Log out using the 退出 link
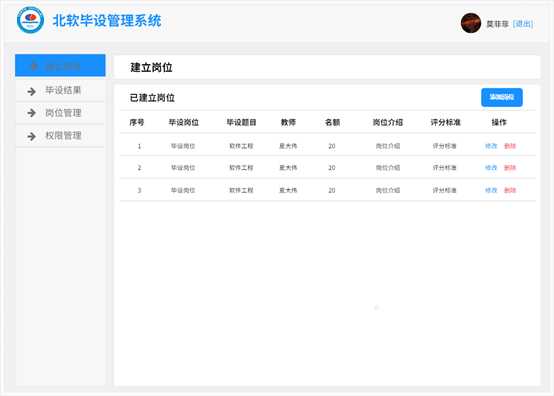Viewport: 554px width, 396px height. pyautogui.click(x=523, y=24)
